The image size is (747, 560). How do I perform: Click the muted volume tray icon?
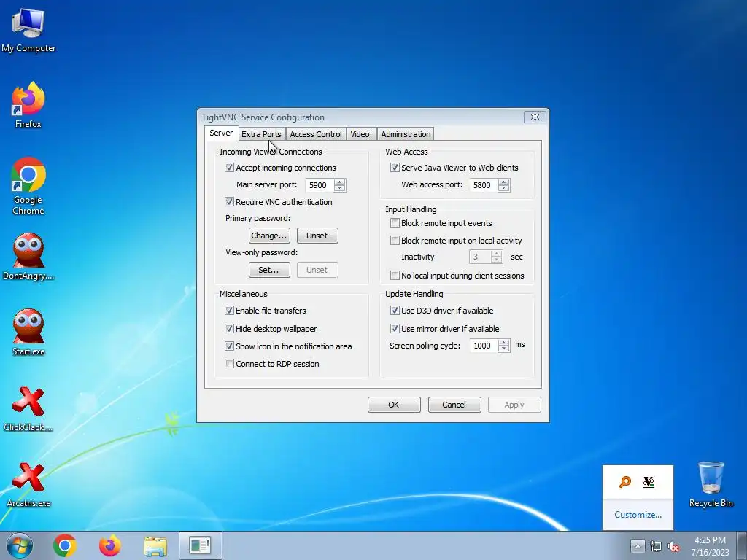point(673,546)
